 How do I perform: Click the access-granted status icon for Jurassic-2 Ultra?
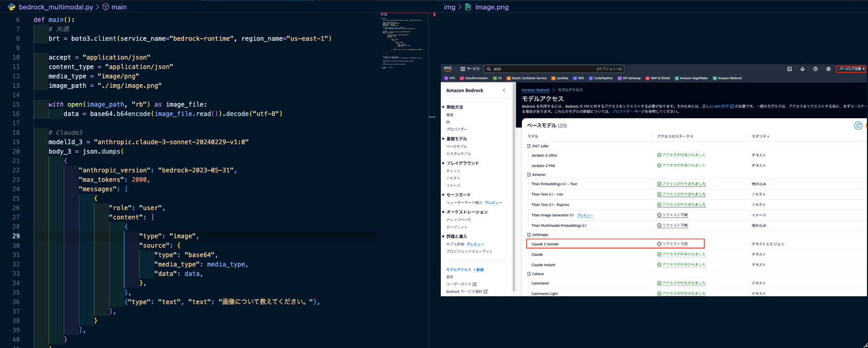659,155
